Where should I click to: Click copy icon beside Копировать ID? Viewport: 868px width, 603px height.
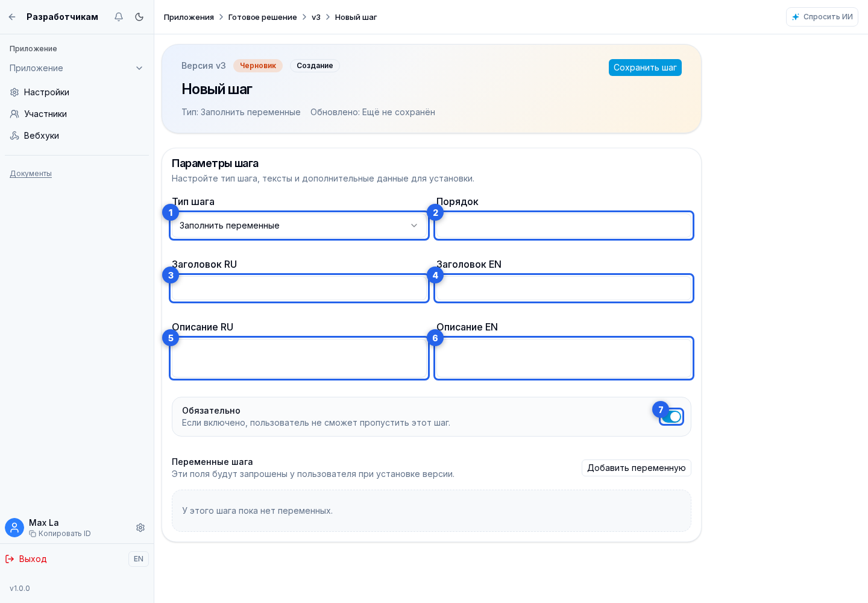tap(33, 534)
